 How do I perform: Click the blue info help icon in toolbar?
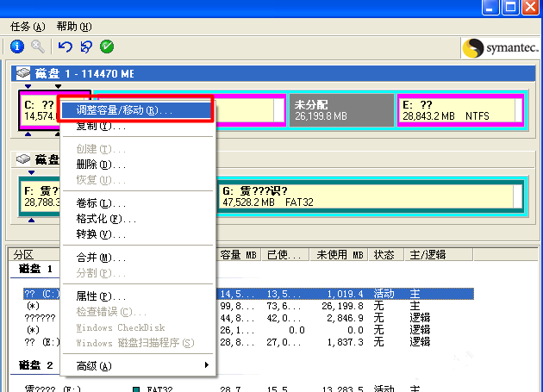pos(17,47)
